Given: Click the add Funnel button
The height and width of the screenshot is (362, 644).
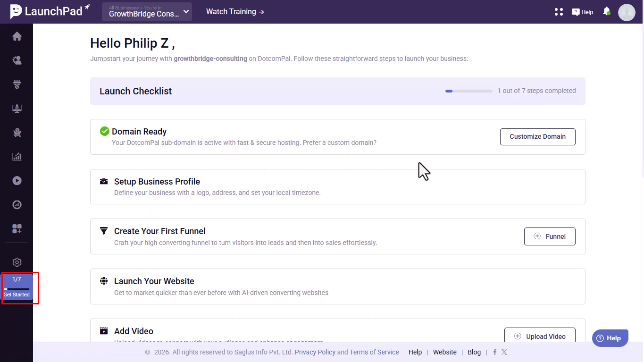Looking at the screenshot, I should pyautogui.click(x=550, y=236).
